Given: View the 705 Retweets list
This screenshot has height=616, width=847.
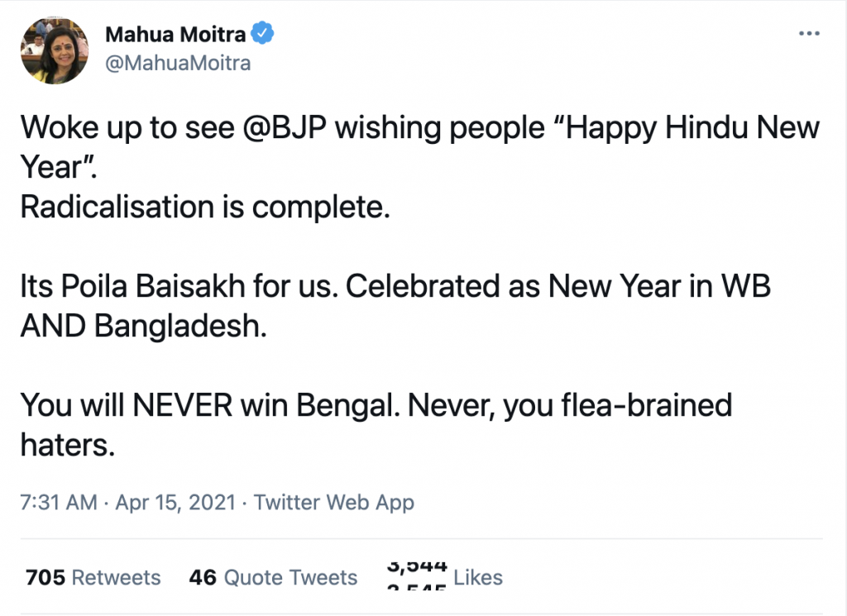Looking at the screenshot, I should tap(93, 576).
